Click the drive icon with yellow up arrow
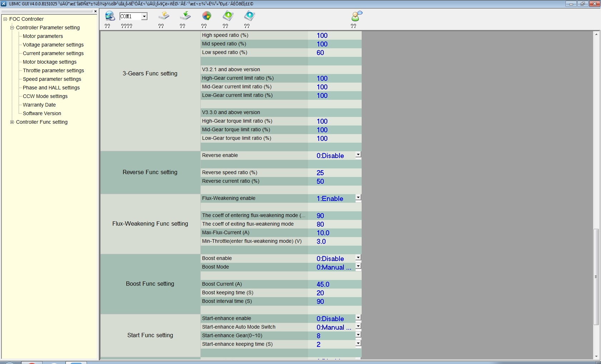This screenshot has width=601, height=364. (x=164, y=16)
